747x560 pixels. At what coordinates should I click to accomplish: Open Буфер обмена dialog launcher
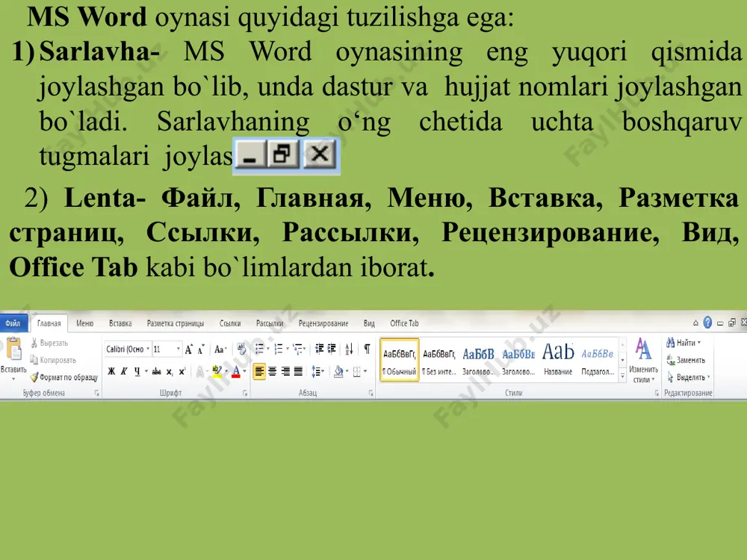(x=96, y=393)
